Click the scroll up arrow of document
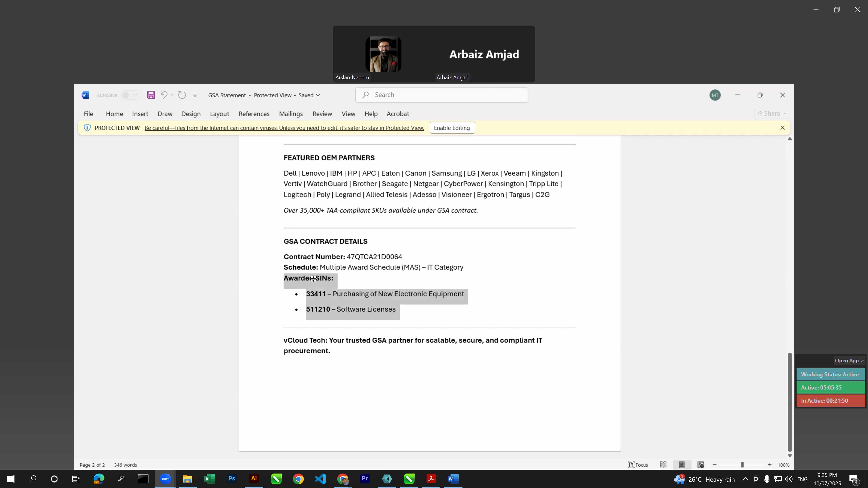This screenshot has height=488, width=868. (790, 139)
